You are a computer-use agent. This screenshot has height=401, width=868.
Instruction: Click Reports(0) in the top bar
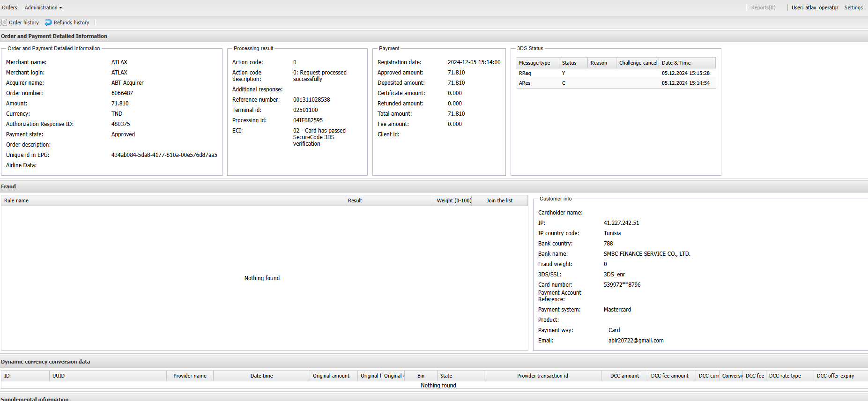[x=763, y=7]
